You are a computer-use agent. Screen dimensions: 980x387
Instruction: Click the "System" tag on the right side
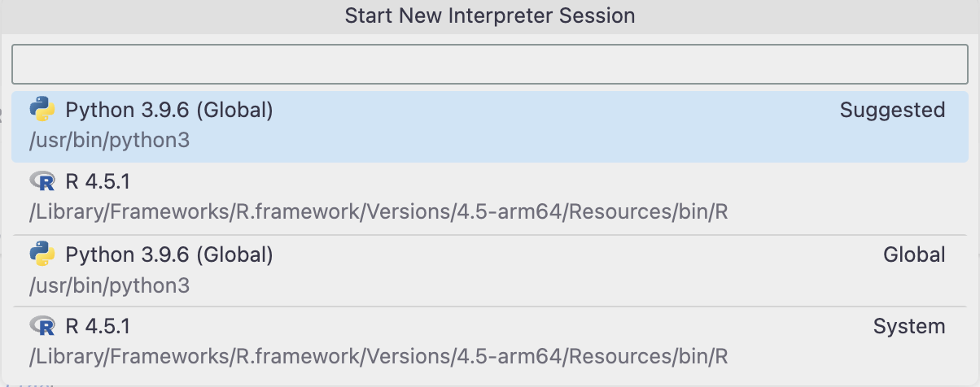click(909, 327)
